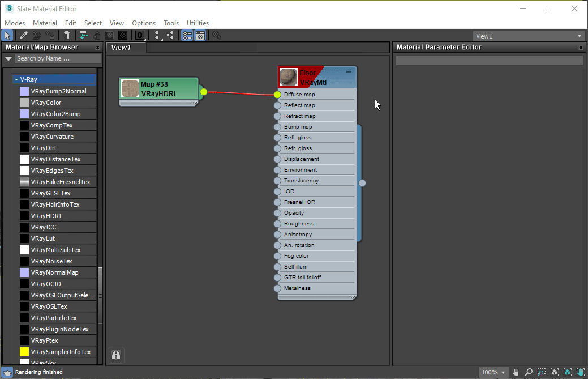Toggle the Material/Map Browser panel button
The image size is (588, 379).
coord(187,36)
